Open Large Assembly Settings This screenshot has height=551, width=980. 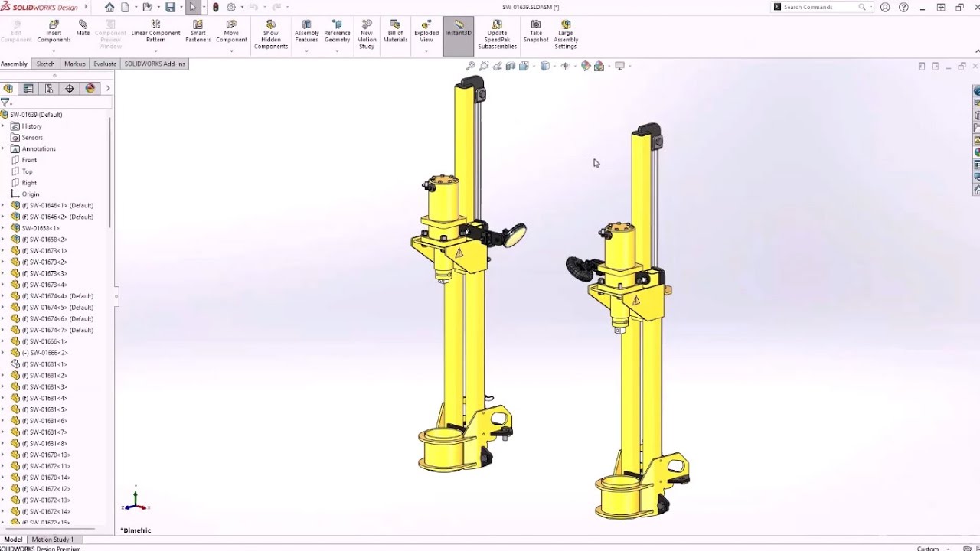point(566,34)
